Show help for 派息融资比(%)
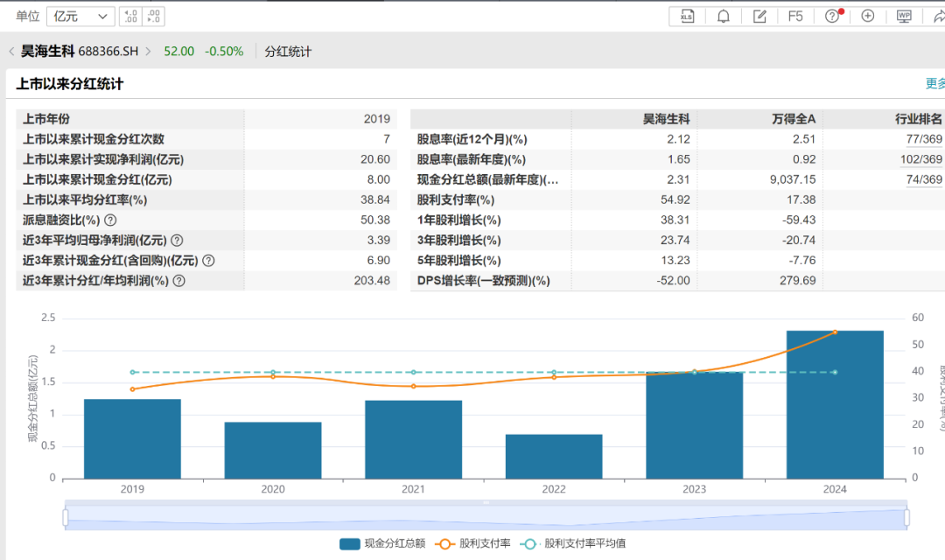 coord(110,220)
